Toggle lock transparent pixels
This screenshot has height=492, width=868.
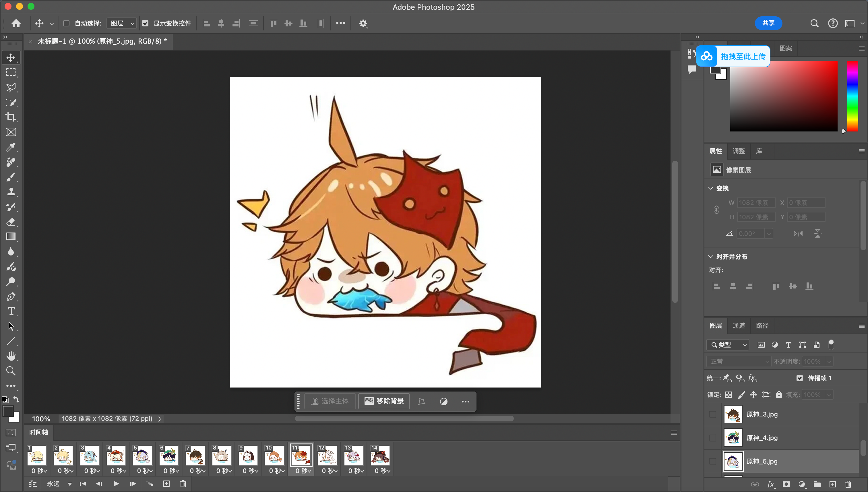tap(728, 395)
